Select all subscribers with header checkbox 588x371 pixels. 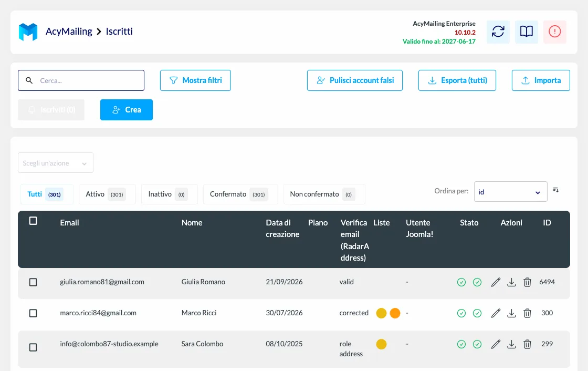tap(33, 221)
